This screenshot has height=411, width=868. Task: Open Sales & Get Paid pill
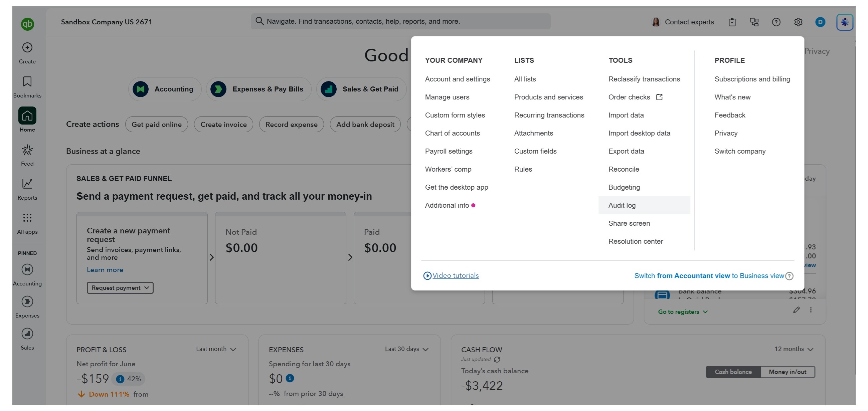(x=361, y=89)
